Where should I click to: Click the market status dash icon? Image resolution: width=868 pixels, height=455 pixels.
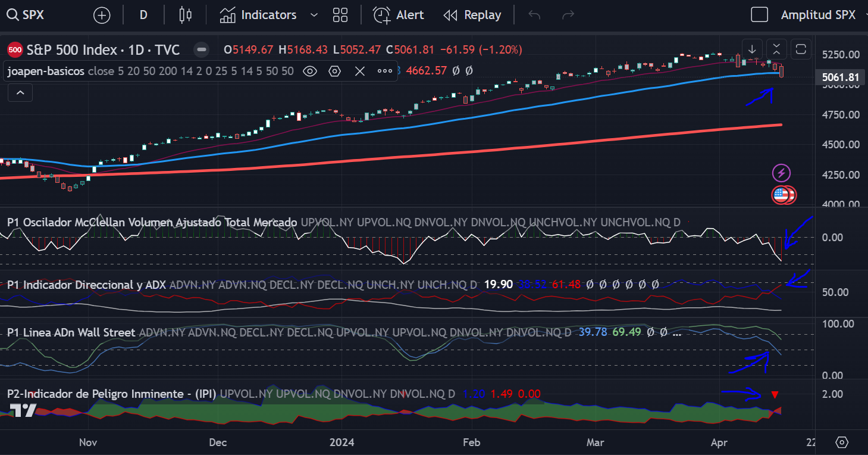coord(202,49)
